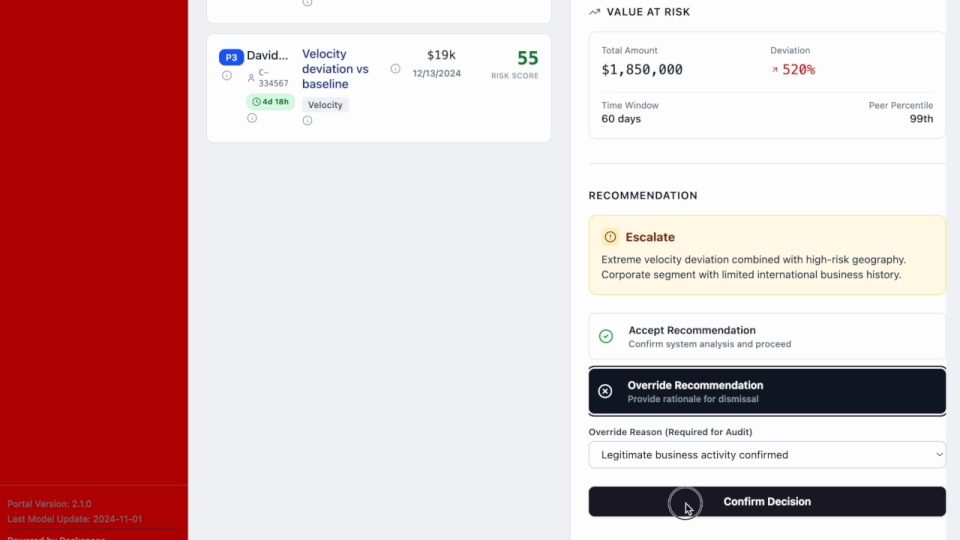Image resolution: width=960 pixels, height=540 pixels.
Task: Click the Velocity category tag
Action: [x=325, y=105]
